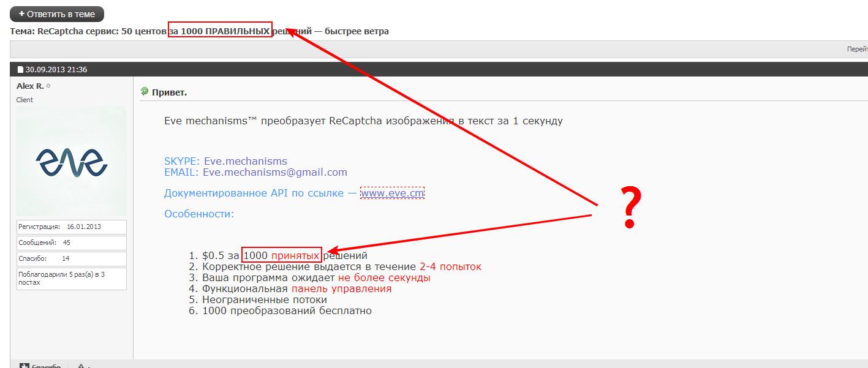Click the Alex R. online status indicator
The width and height of the screenshot is (868, 368).
(48, 86)
